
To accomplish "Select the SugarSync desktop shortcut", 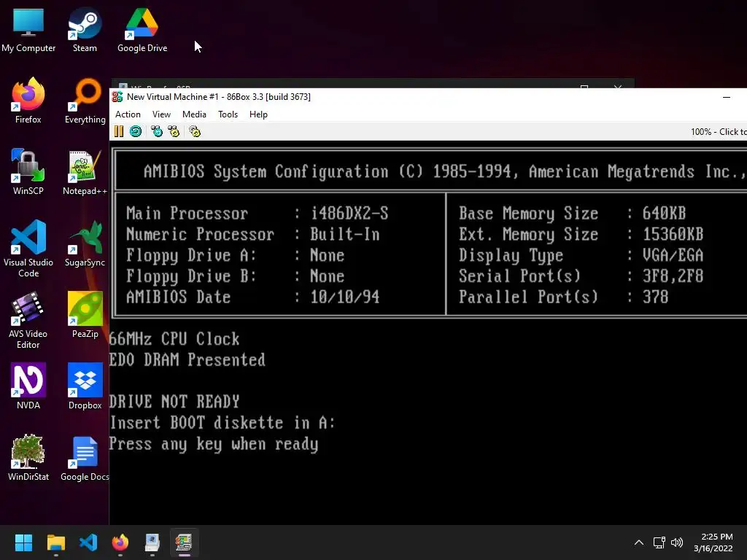I will point(85,244).
